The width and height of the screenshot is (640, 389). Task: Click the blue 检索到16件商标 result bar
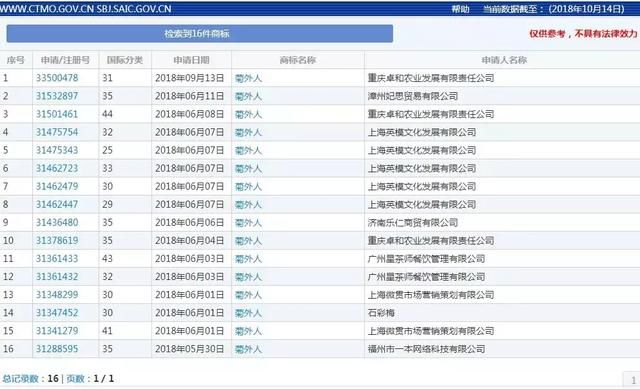200,33
